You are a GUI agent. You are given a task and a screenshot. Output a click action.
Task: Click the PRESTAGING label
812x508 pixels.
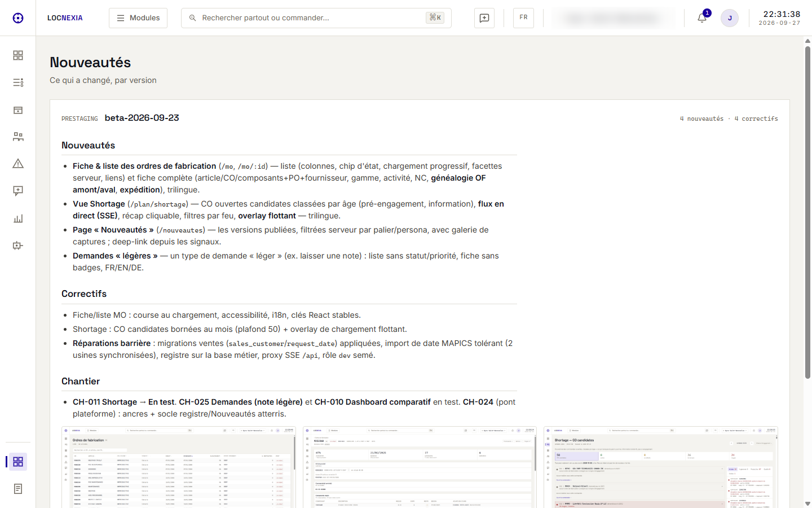[80, 119]
